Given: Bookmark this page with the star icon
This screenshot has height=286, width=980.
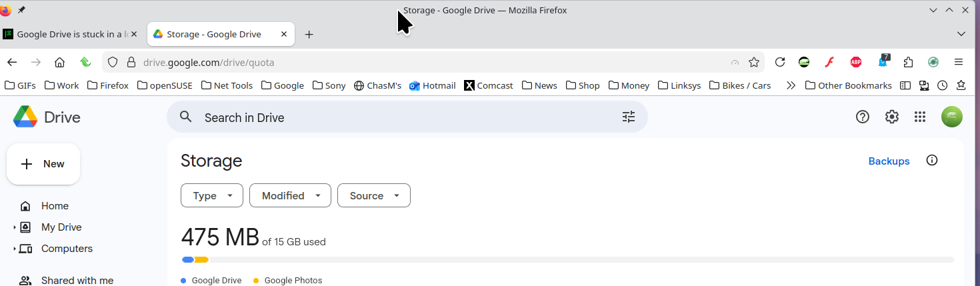Looking at the screenshot, I should (754, 62).
